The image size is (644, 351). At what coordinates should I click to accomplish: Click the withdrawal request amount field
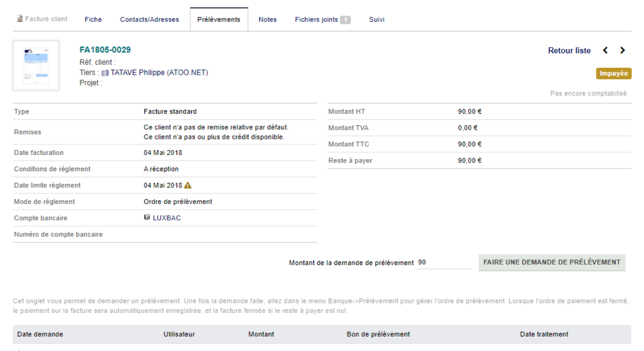click(444, 262)
